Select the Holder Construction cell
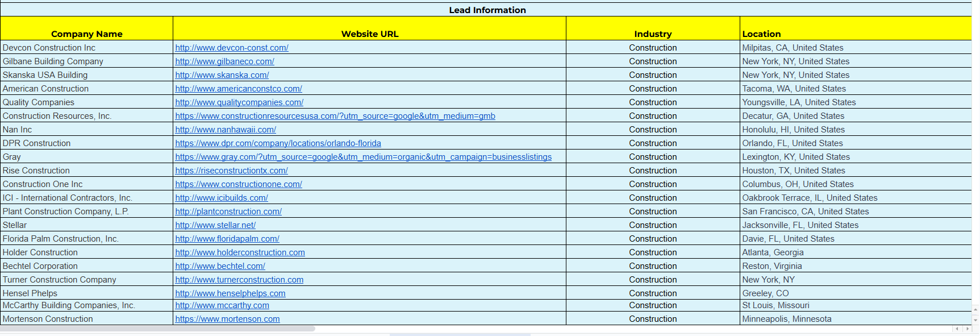This screenshot has height=336, width=980. coord(86,252)
